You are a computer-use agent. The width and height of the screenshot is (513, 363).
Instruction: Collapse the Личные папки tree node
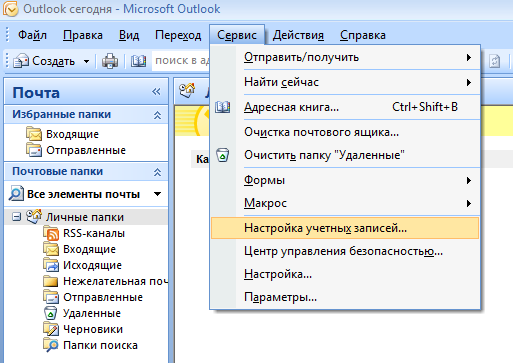tap(16, 217)
